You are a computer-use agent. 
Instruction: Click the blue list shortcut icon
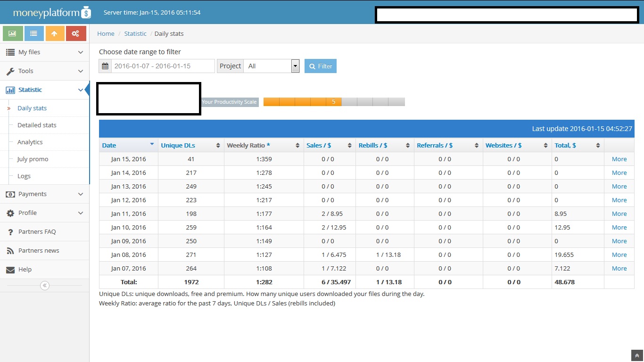34,33
